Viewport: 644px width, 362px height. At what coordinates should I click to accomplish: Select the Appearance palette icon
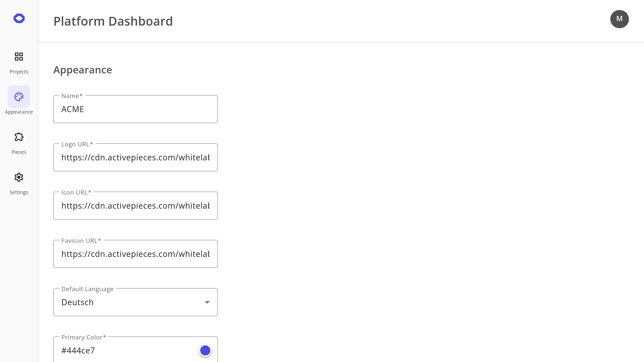click(19, 97)
